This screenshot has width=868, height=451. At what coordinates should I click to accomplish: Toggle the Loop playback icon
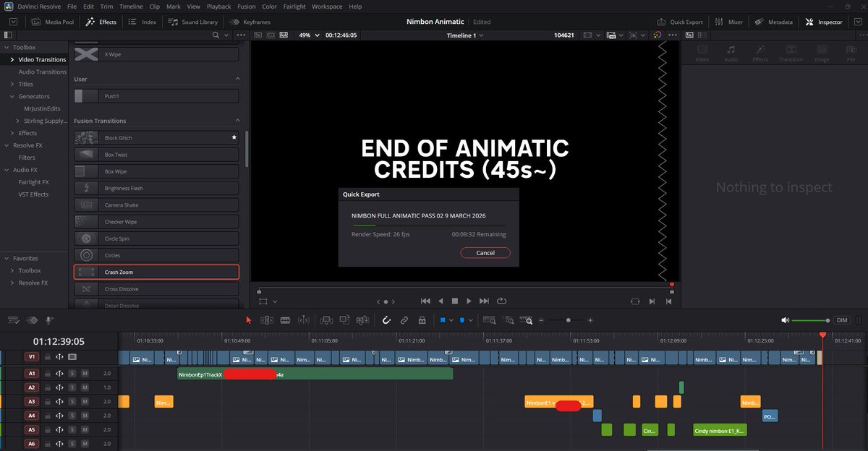click(501, 301)
